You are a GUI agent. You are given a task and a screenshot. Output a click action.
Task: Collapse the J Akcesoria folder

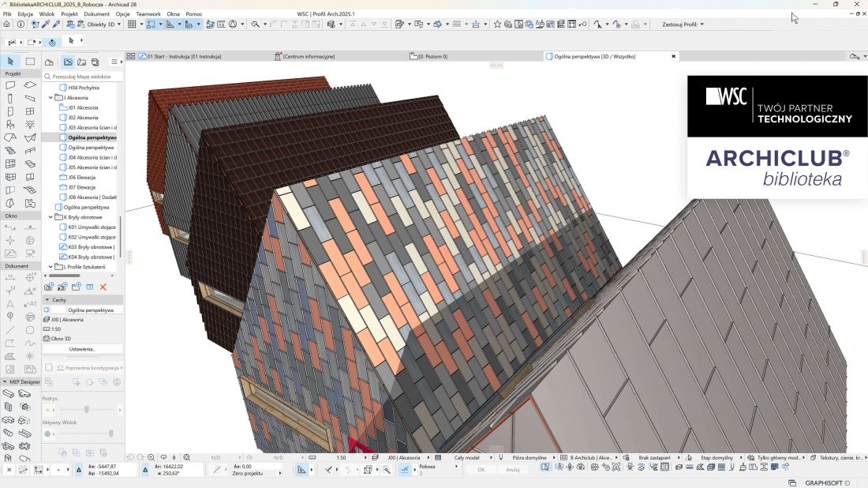[51, 98]
